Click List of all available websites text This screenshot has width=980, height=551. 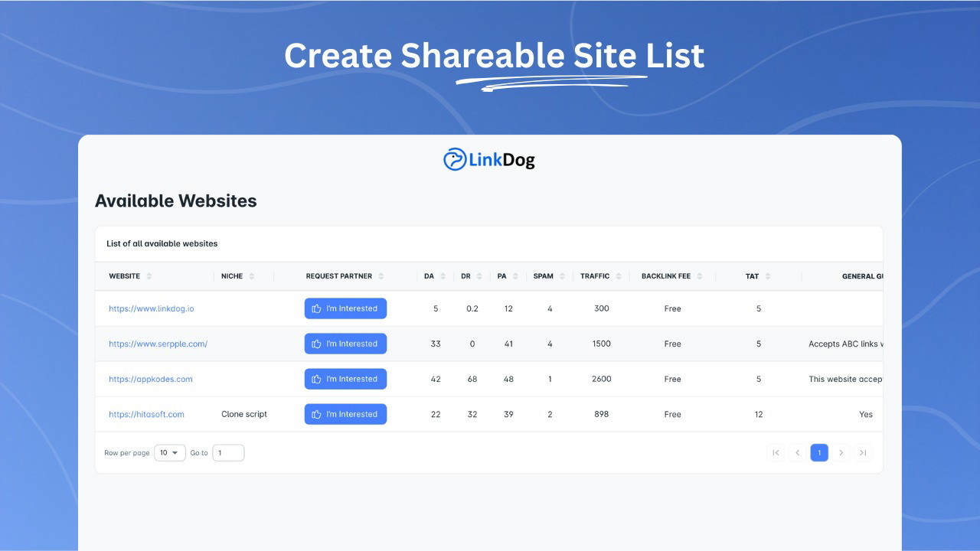tap(162, 243)
